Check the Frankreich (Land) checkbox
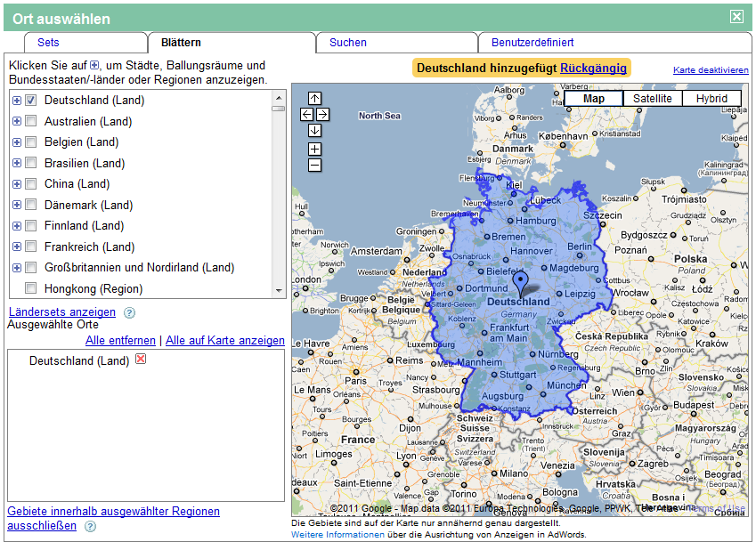The image size is (756, 550). tap(31, 247)
